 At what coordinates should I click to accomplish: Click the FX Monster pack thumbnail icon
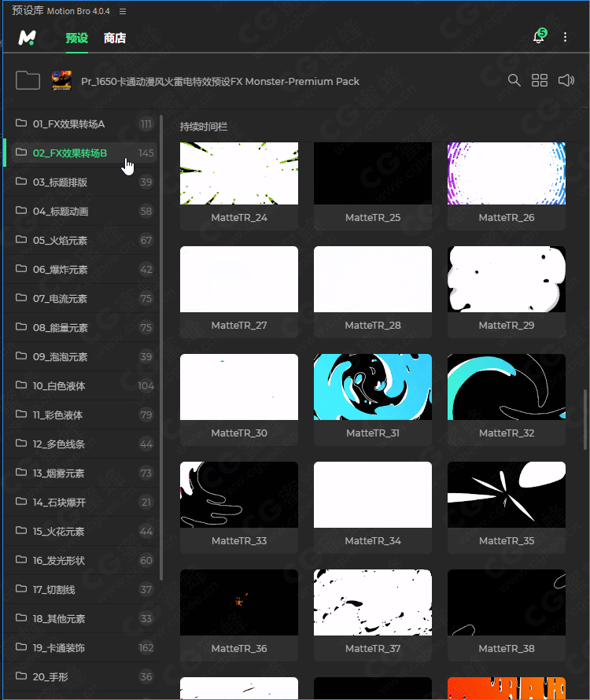coord(61,80)
